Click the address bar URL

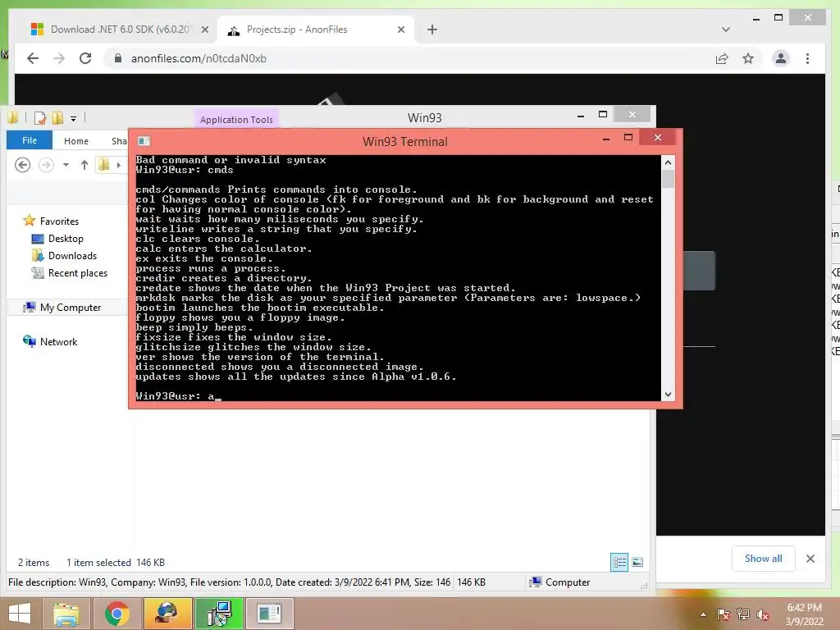tap(199, 58)
